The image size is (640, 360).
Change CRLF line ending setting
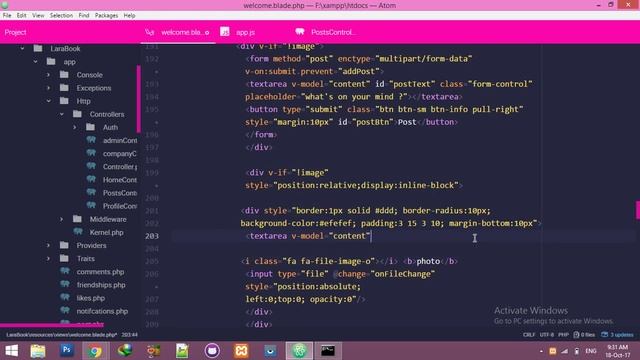point(529,335)
